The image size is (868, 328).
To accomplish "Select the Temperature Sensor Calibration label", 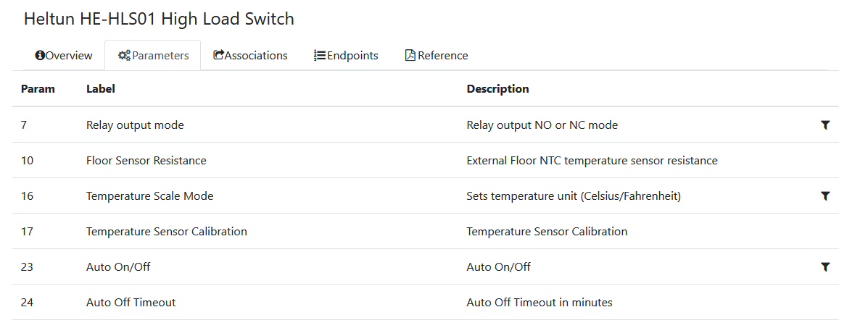I will click(166, 232).
